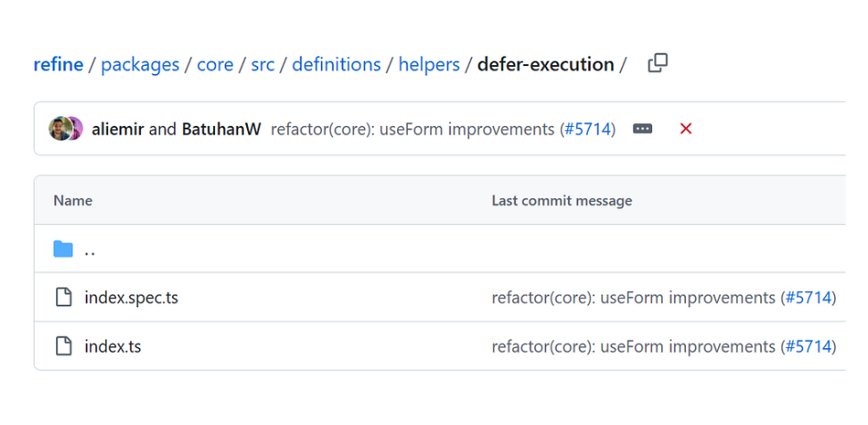This screenshot has width=868, height=425.
Task: Go to refine repository root breadcrumb
Action: [x=58, y=65]
